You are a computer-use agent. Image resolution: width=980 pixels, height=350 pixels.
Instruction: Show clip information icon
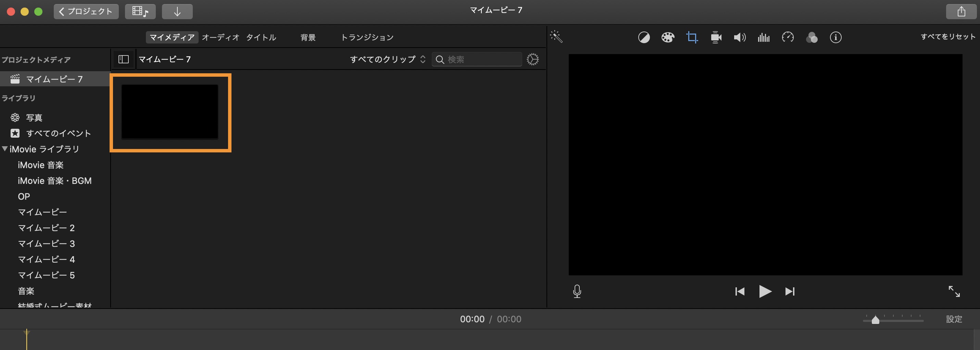pyautogui.click(x=835, y=37)
